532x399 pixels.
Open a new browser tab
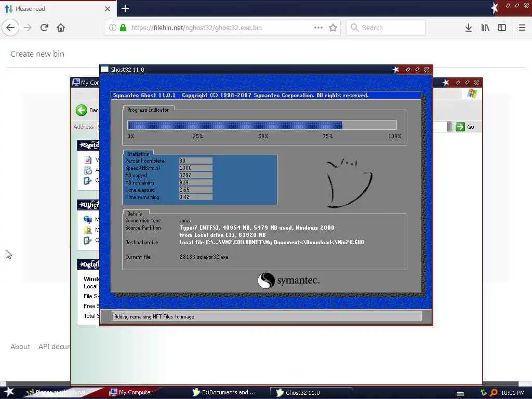pyautogui.click(x=125, y=8)
